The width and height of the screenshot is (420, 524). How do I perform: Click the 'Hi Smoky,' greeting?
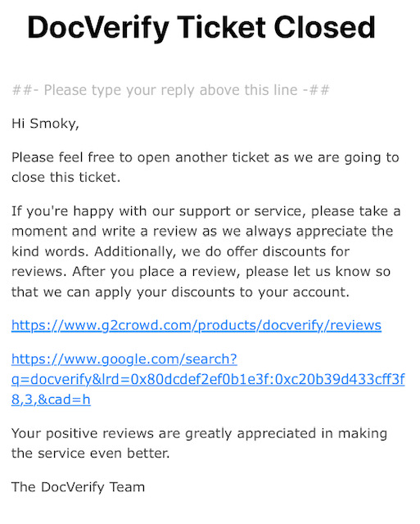(45, 124)
